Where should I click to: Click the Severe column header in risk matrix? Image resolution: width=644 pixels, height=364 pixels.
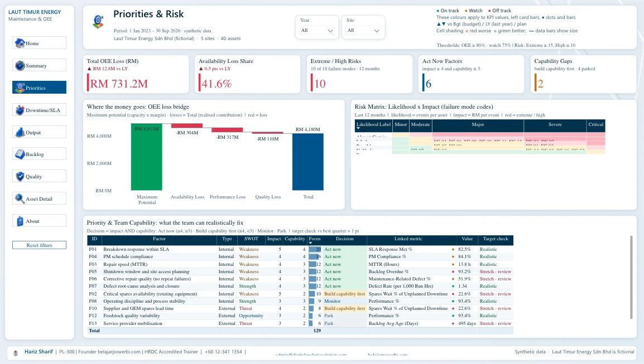[555, 125]
